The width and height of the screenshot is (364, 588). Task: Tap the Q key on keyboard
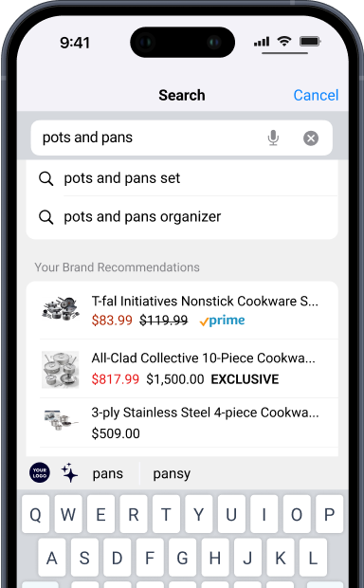point(35,514)
